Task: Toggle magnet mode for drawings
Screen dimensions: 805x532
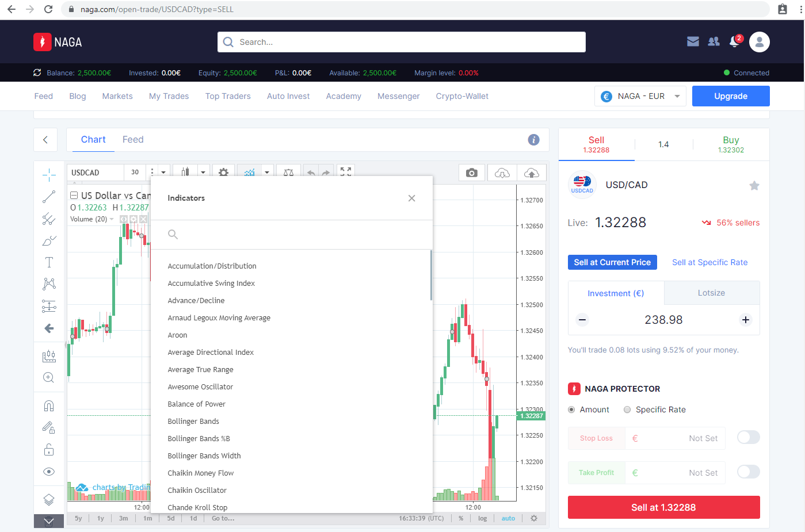Action: tap(49, 406)
